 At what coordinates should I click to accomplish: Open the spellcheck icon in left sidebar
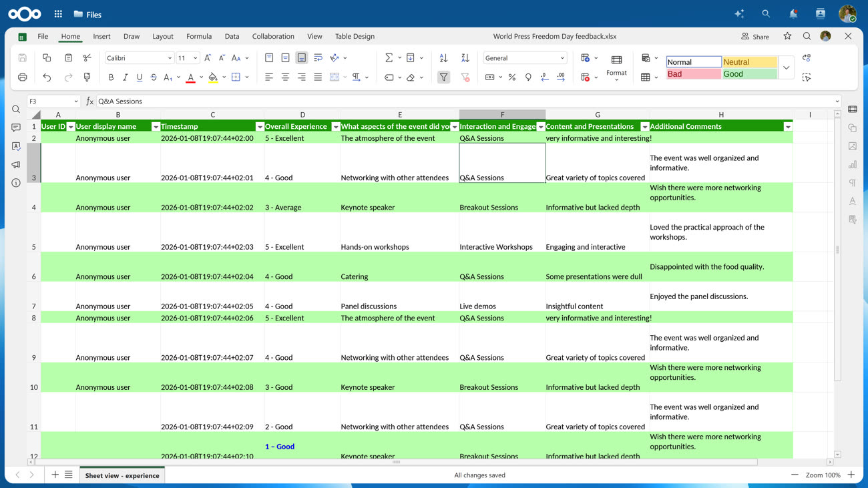16,146
